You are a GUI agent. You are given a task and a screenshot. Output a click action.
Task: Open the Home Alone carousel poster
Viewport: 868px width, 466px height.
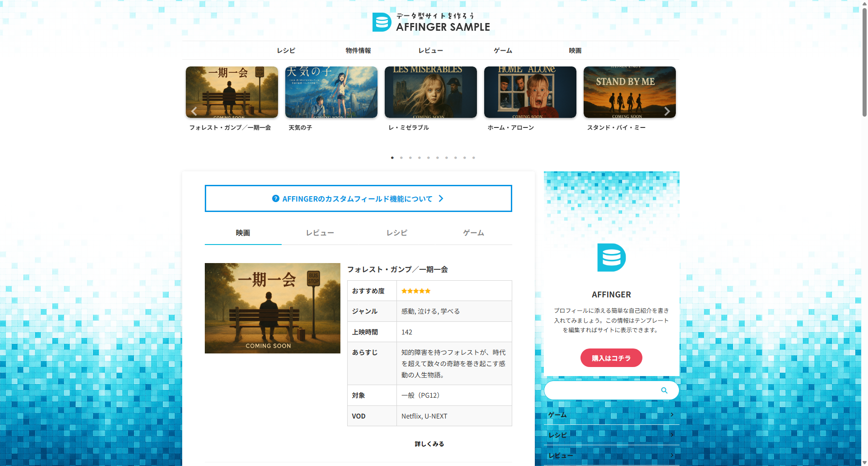tap(530, 92)
